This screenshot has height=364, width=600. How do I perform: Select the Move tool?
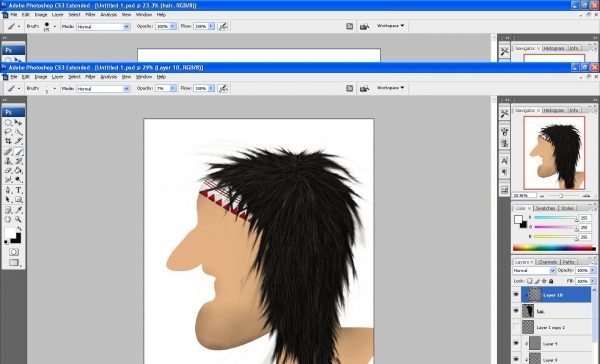point(18,123)
